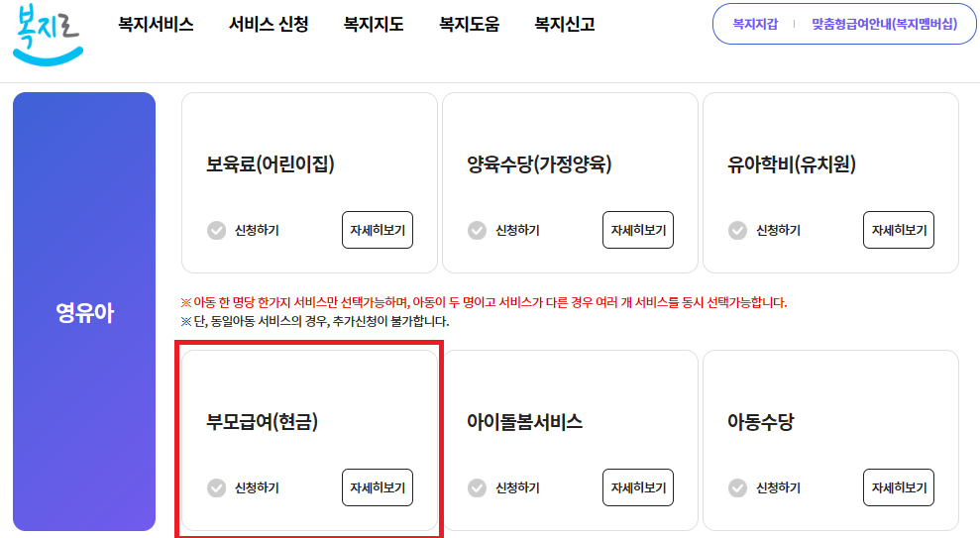Viewport: 980px width, 538px height.
Task: Click the 양육수당(가정양육) card title
Action: click(539, 164)
